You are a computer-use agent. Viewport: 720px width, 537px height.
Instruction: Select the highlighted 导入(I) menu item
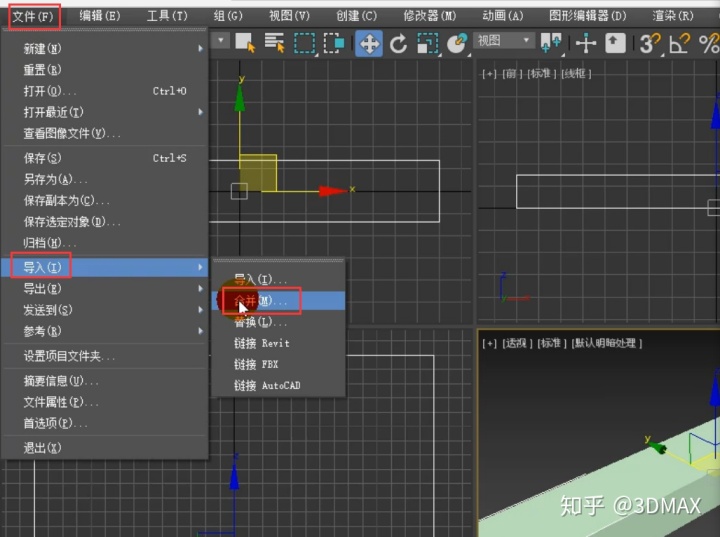(105, 267)
